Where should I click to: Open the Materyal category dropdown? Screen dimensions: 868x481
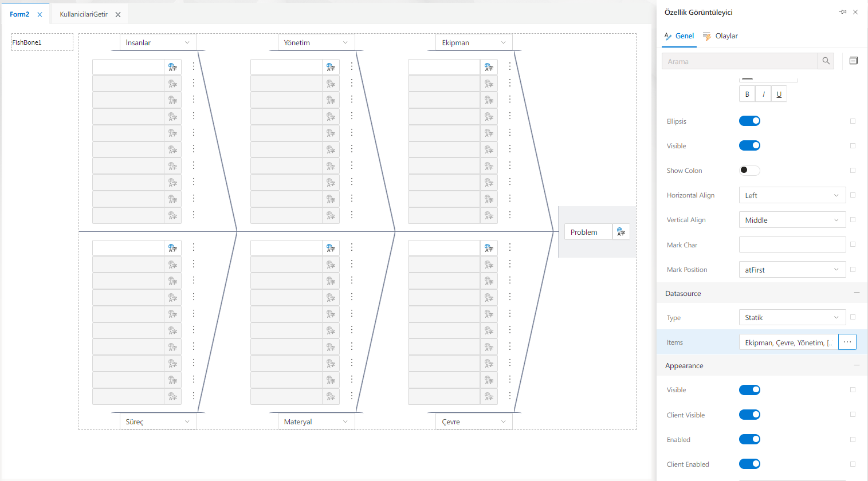tap(316, 421)
